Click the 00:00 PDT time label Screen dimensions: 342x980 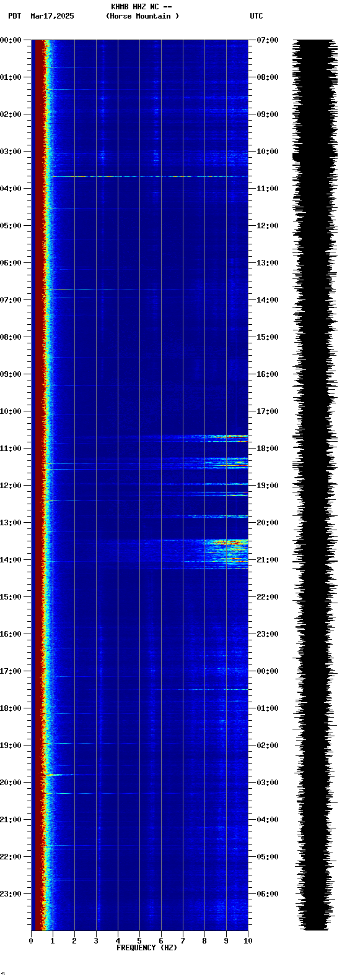click(11, 40)
